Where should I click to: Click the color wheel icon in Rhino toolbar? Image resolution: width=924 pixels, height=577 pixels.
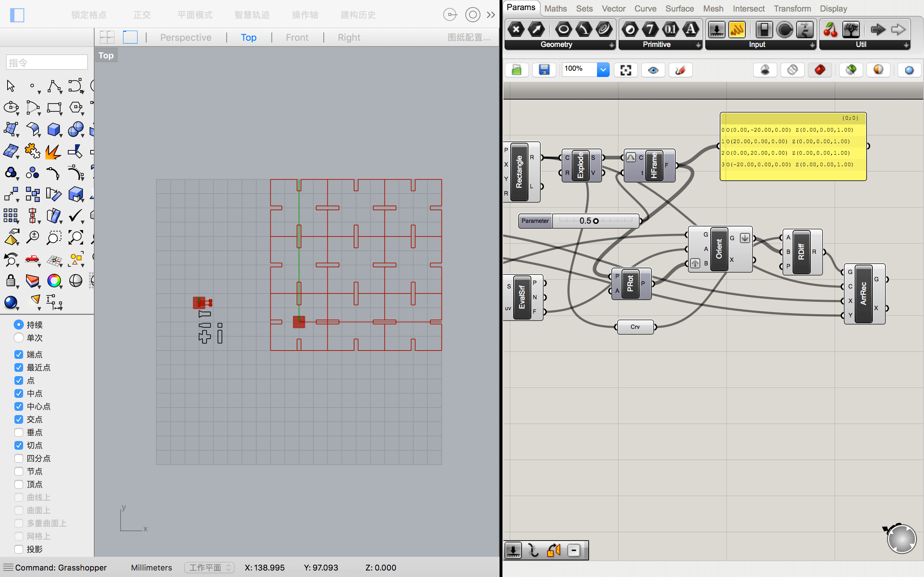(x=54, y=281)
